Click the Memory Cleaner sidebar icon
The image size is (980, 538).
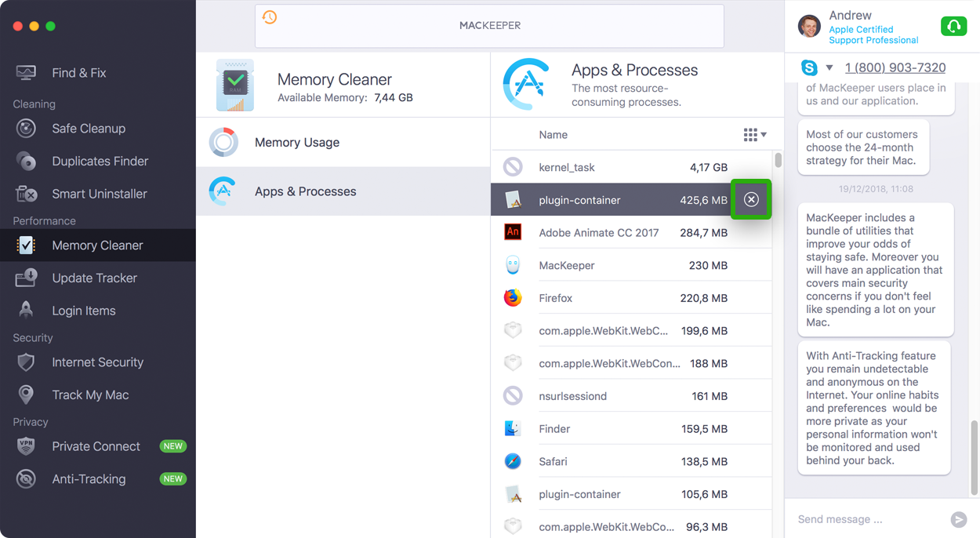coord(26,245)
